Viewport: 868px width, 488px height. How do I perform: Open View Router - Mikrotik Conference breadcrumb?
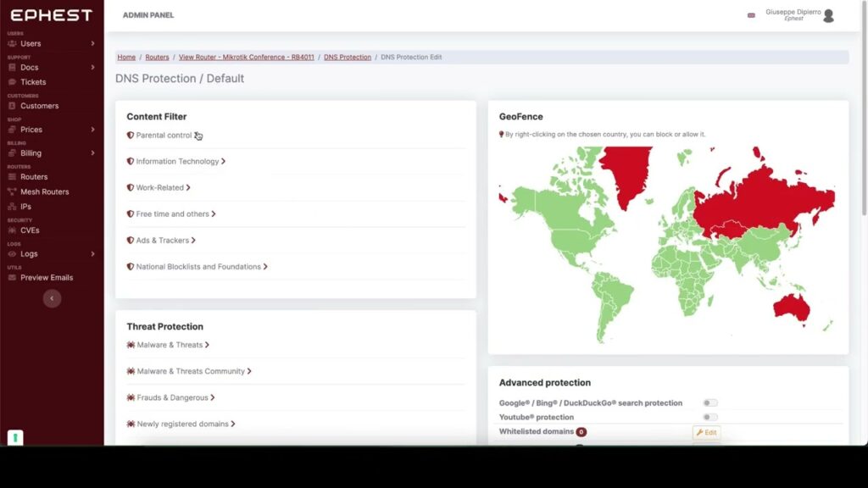[247, 57]
